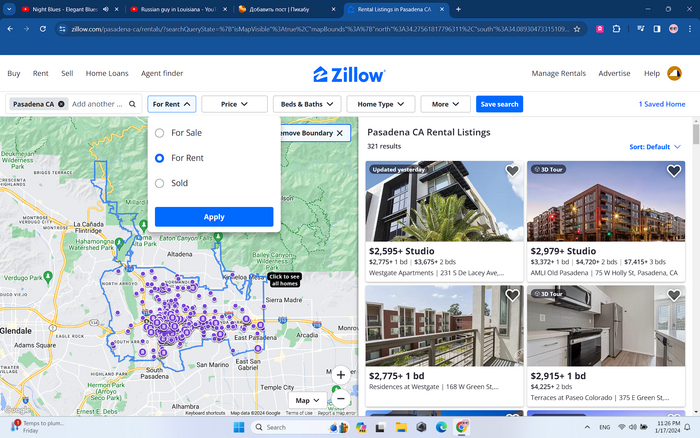Go back in browser history

coord(10,29)
